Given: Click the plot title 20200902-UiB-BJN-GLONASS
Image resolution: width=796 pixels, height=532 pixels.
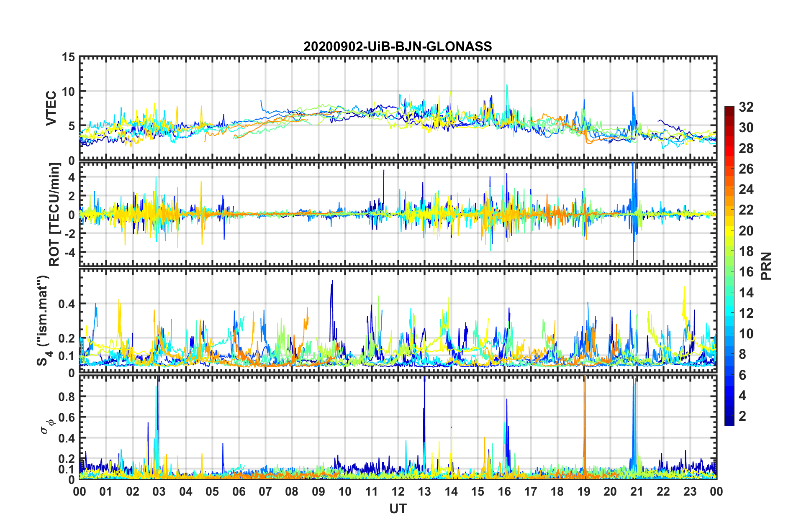Looking at the screenshot, I should [398, 46].
